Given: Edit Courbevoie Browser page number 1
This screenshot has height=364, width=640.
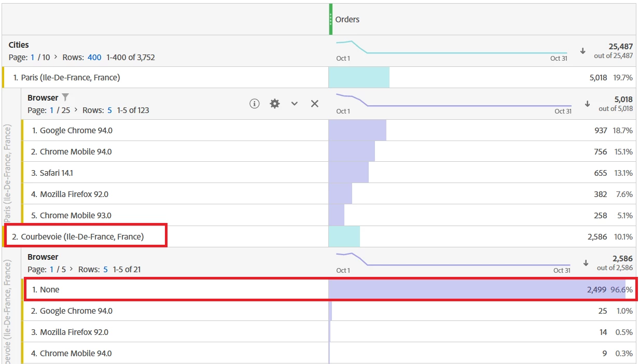Looking at the screenshot, I should [51, 269].
